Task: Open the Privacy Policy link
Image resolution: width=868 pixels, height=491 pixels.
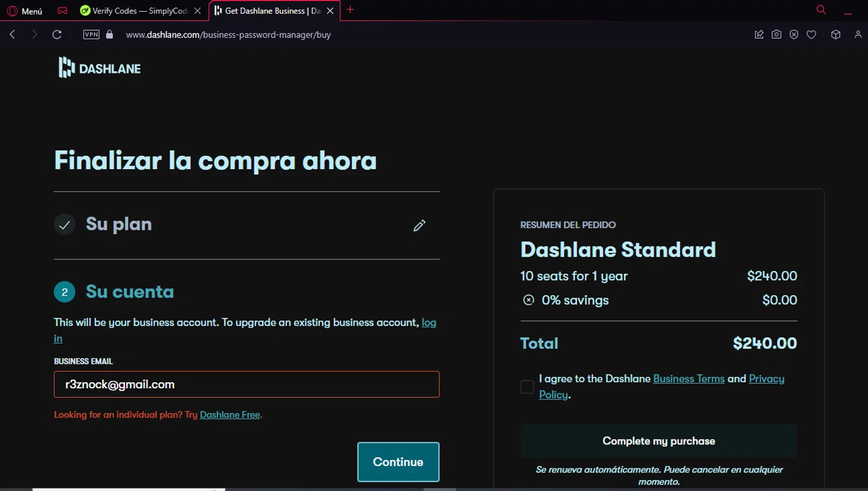Action: click(766, 379)
